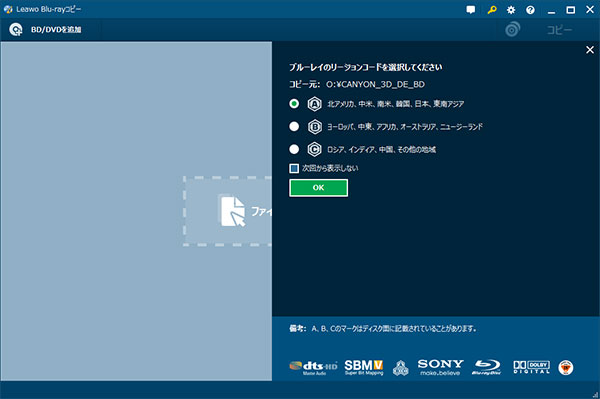The width and height of the screenshot is (600, 399).
Task: Open help via the question mark icon
Action: (x=530, y=10)
